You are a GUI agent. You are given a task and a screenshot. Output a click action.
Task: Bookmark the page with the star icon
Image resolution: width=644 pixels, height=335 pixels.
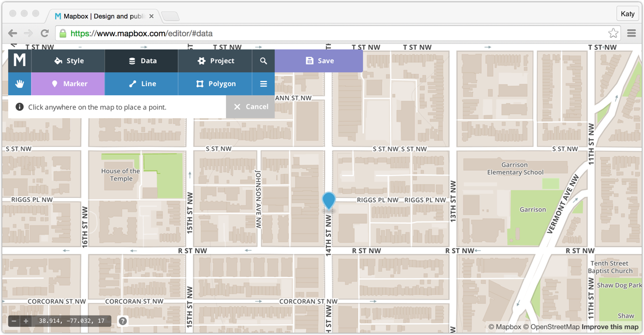click(x=613, y=33)
